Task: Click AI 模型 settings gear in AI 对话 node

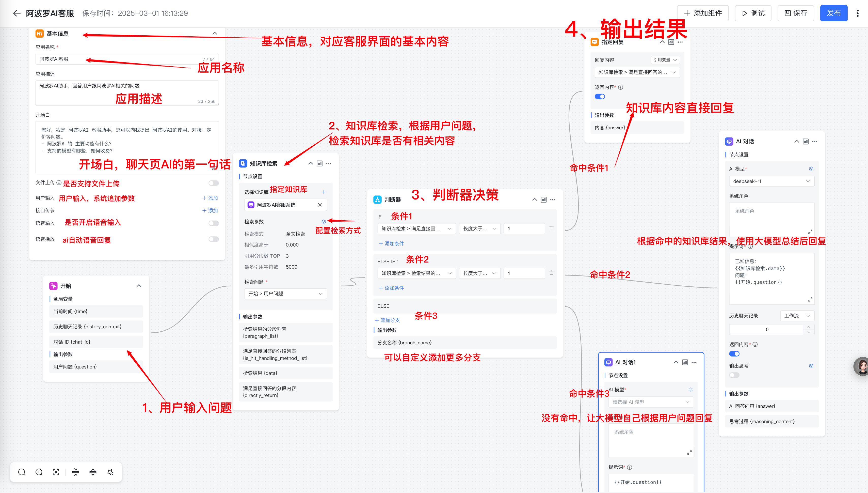Action: click(811, 169)
